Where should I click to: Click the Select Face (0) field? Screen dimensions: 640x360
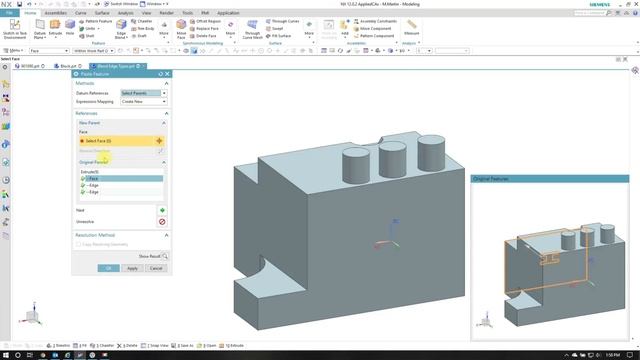point(122,141)
